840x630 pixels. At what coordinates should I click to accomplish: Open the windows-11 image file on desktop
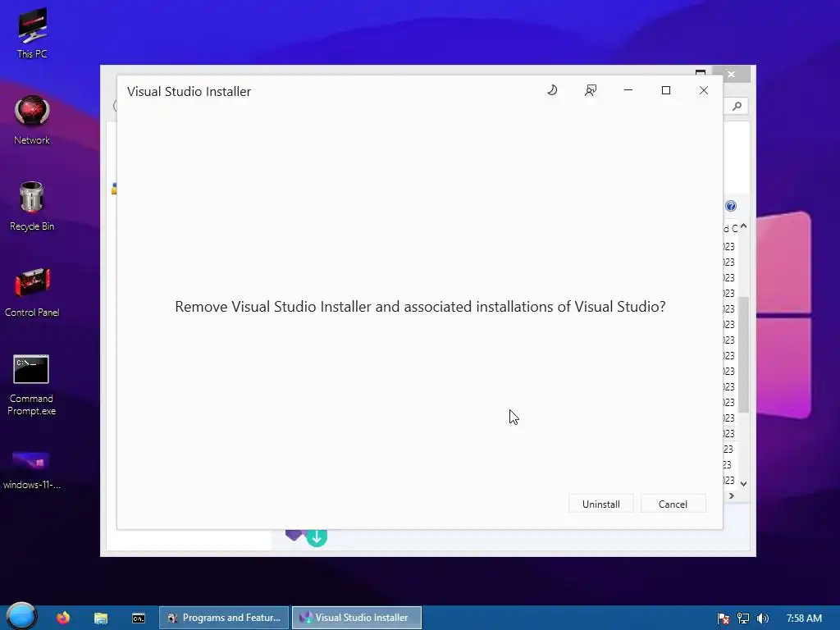tap(32, 470)
